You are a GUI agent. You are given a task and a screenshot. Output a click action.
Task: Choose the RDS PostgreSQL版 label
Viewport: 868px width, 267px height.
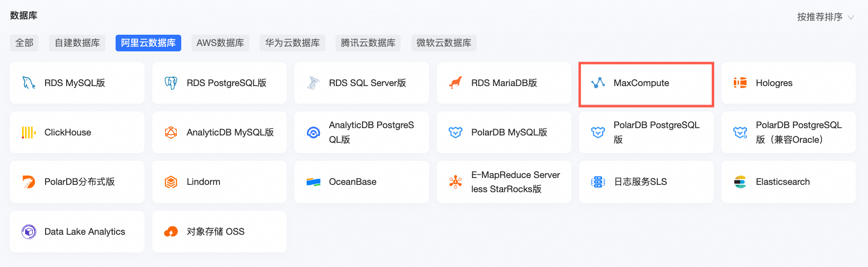[x=227, y=83]
